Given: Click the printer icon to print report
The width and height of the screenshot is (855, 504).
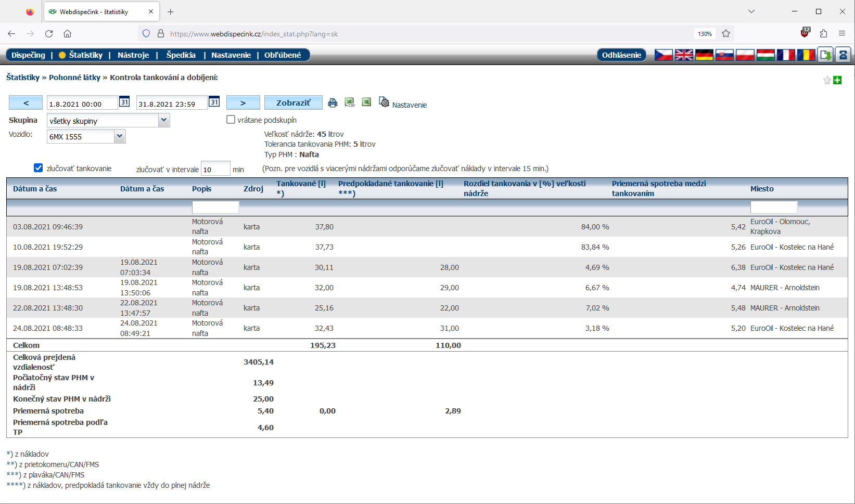Looking at the screenshot, I should [x=333, y=102].
